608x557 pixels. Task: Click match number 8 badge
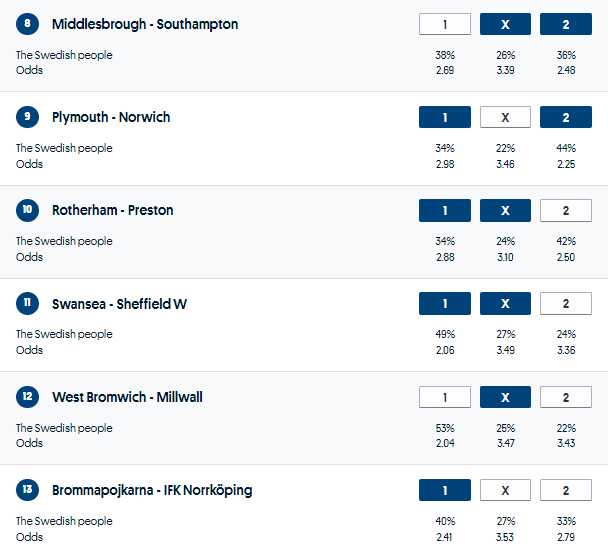click(x=27, y=24)
